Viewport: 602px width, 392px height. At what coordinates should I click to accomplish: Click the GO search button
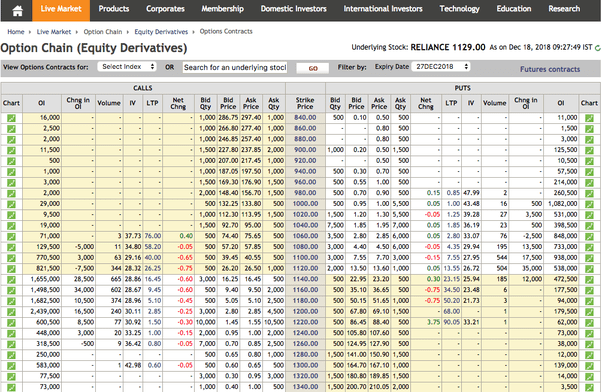(x=313, y=68)
